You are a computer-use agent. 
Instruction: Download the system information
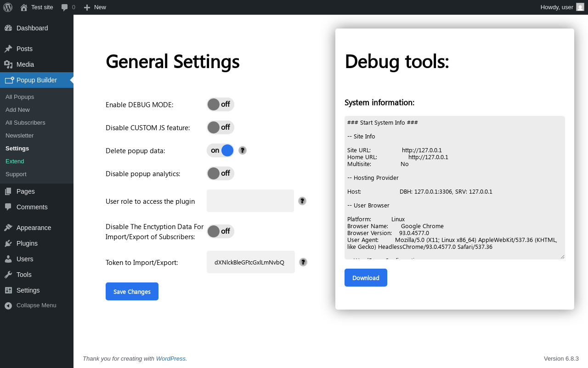click(x=366, y=278)
